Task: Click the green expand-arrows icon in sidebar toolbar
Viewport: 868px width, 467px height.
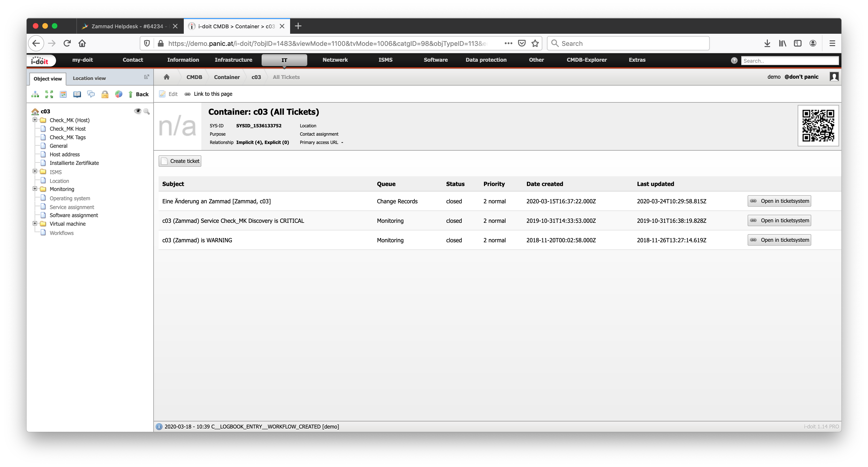Action: click(49, 94)
